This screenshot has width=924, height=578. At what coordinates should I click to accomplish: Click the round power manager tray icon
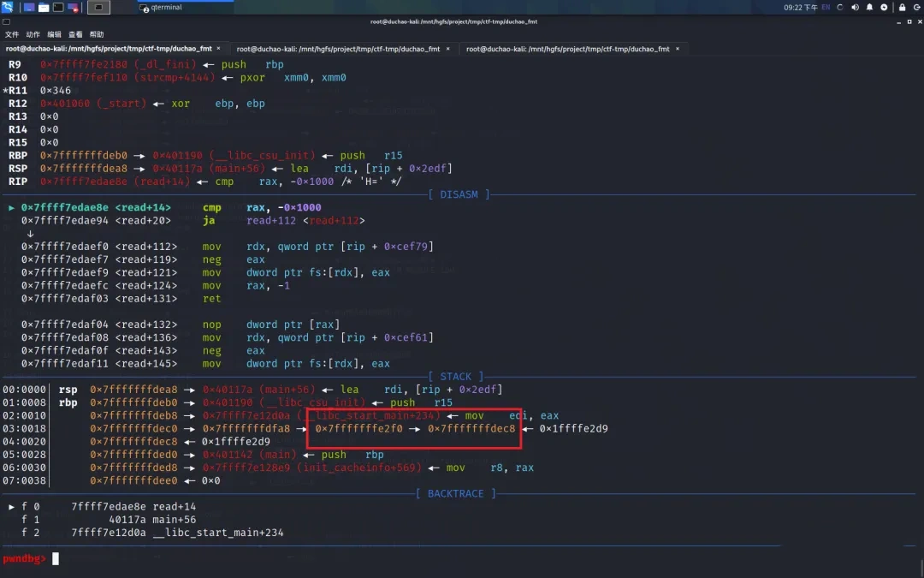pyautogui.click(x=884, y=7)
